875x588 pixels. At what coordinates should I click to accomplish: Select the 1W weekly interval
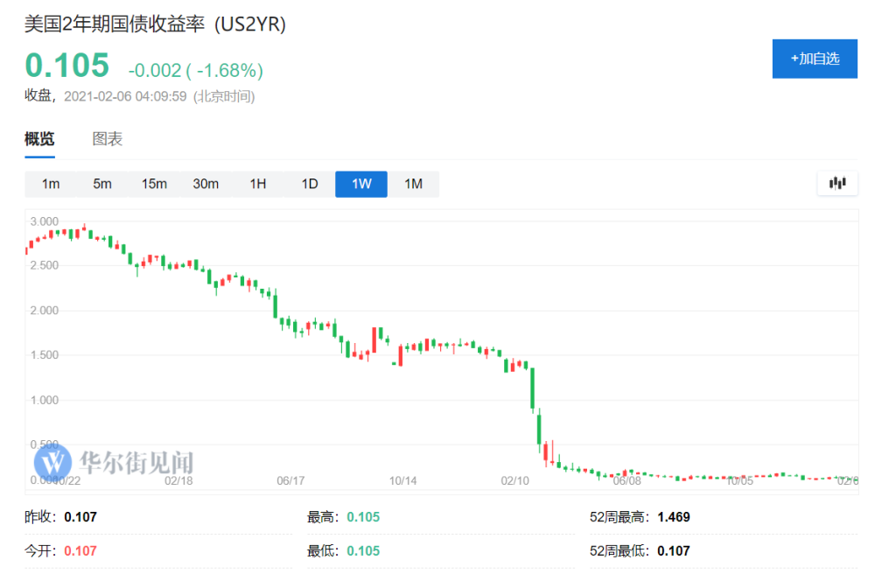tap(361, 184)
